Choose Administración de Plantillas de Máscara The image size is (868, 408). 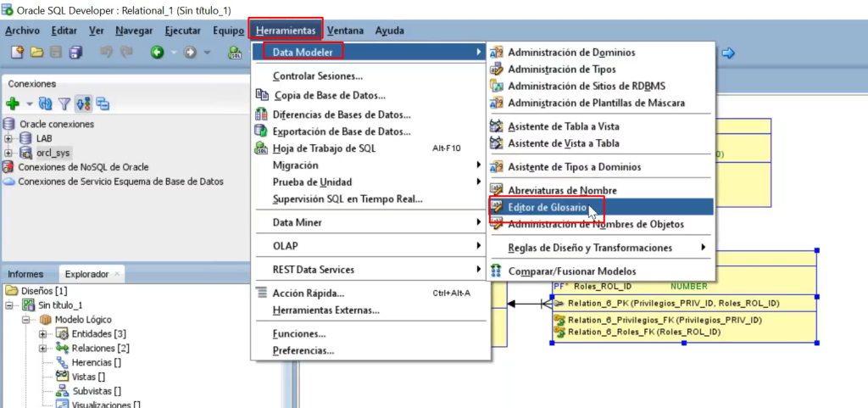click(x=600, y=103)
